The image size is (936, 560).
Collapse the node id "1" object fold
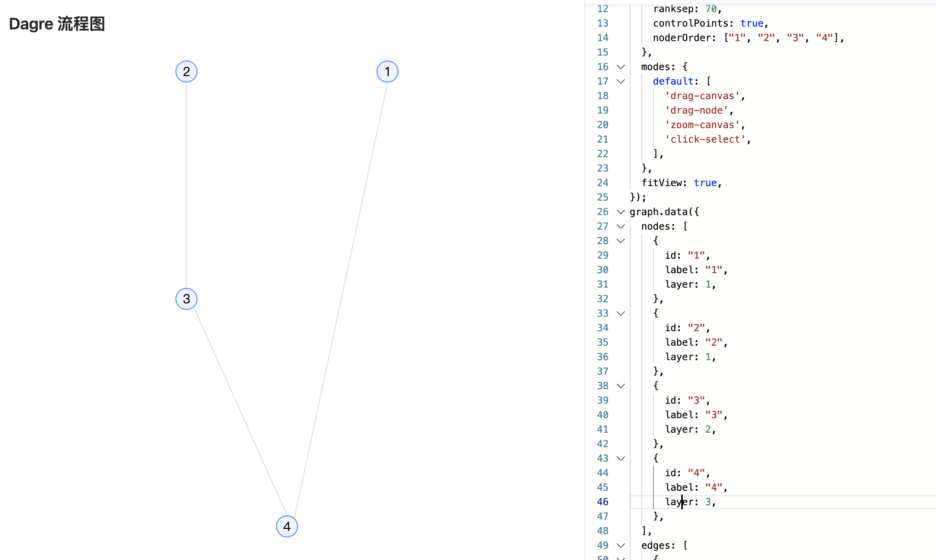click(621, 241)
